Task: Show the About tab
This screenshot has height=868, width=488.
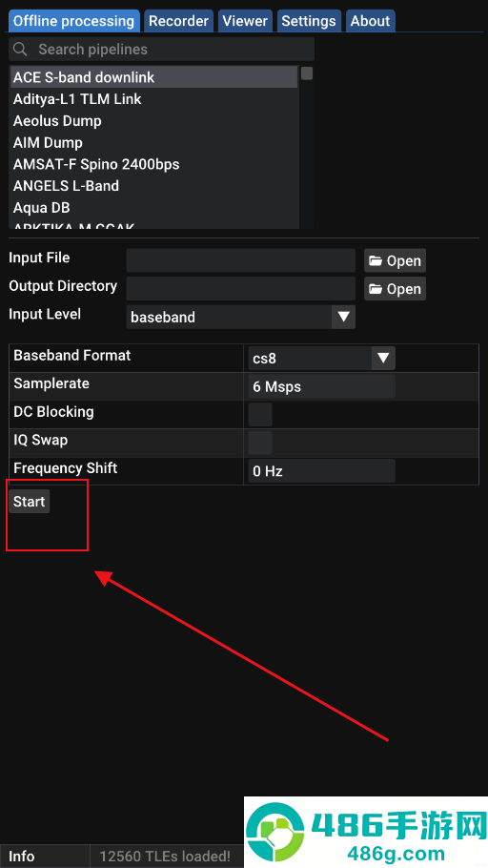Action: (370, 21)
